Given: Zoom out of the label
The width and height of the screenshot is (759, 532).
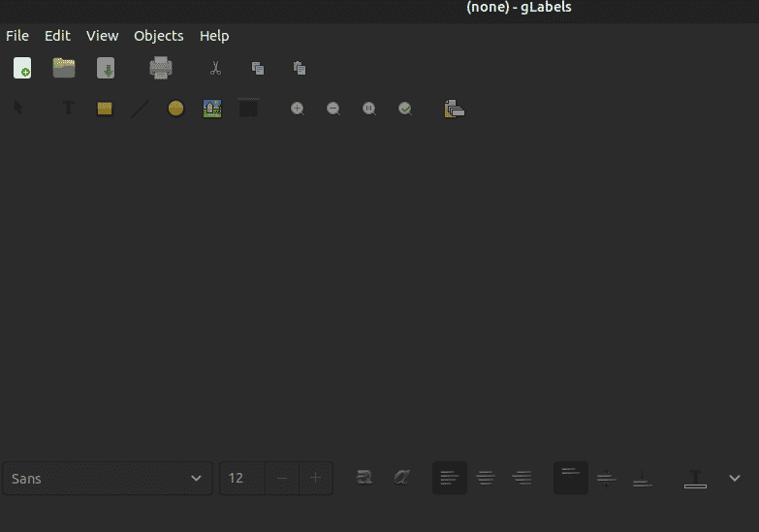Looking at the screenshot, I should point(333,109).
